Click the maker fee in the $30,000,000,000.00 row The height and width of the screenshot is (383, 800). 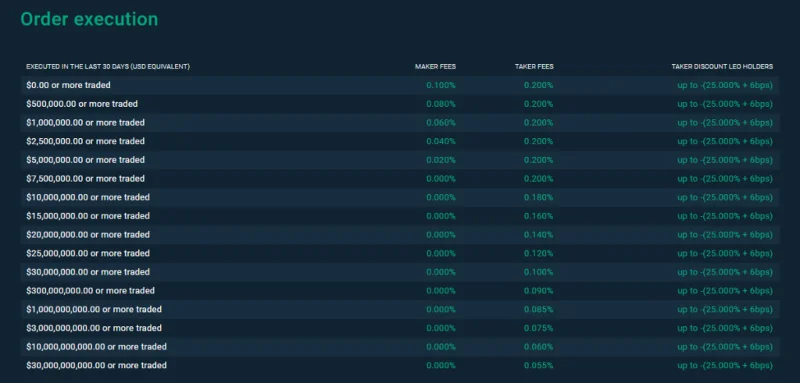pyautogui.click(x=441, y=366)
